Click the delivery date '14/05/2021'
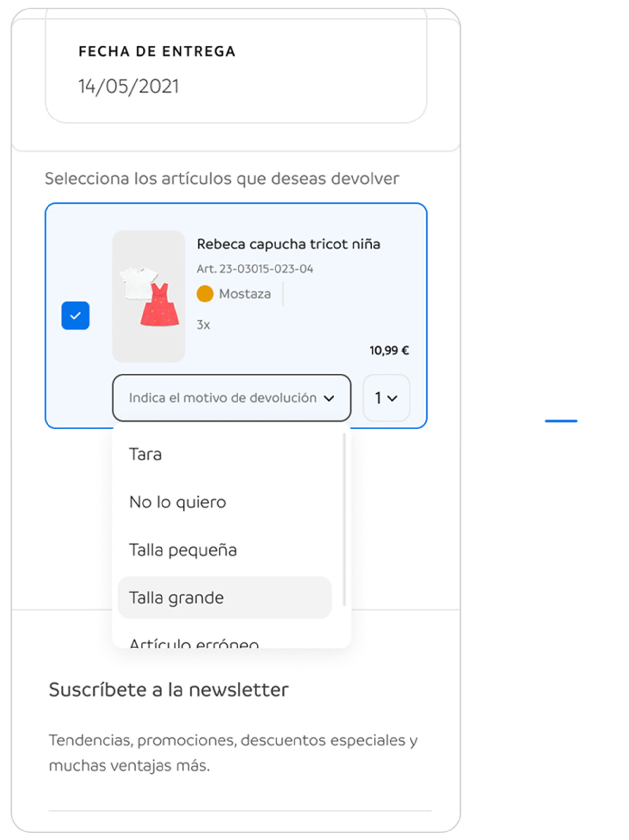The height and width of the screenshot is (840, 629). tap(128, 86)
